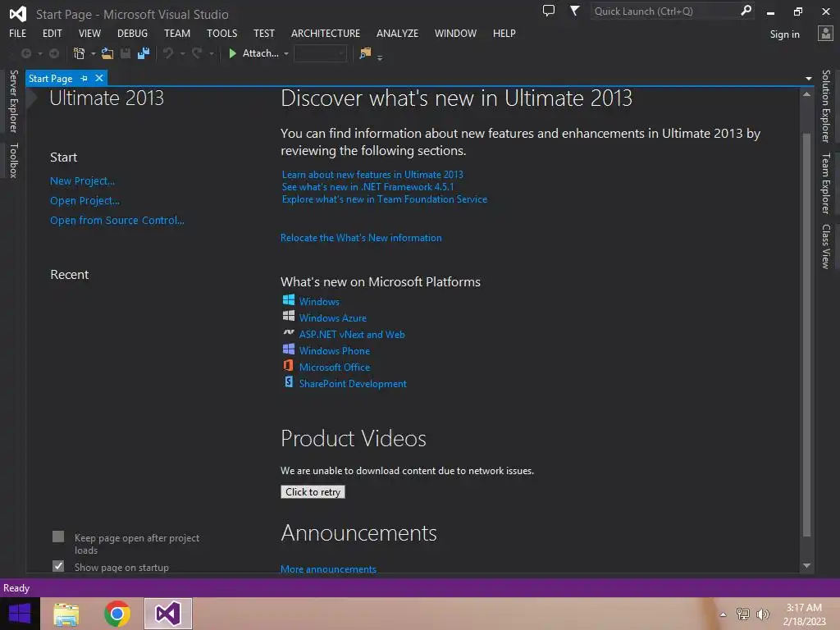Click the Save toolbar icon
The image size is (840, 630).
coord(126,53)
